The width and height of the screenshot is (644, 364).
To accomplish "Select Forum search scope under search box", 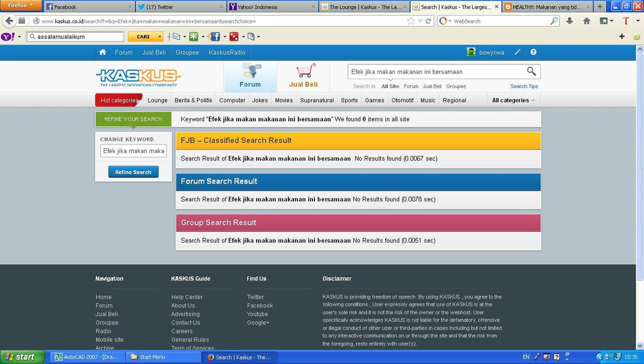I will [x=411, y=87].
